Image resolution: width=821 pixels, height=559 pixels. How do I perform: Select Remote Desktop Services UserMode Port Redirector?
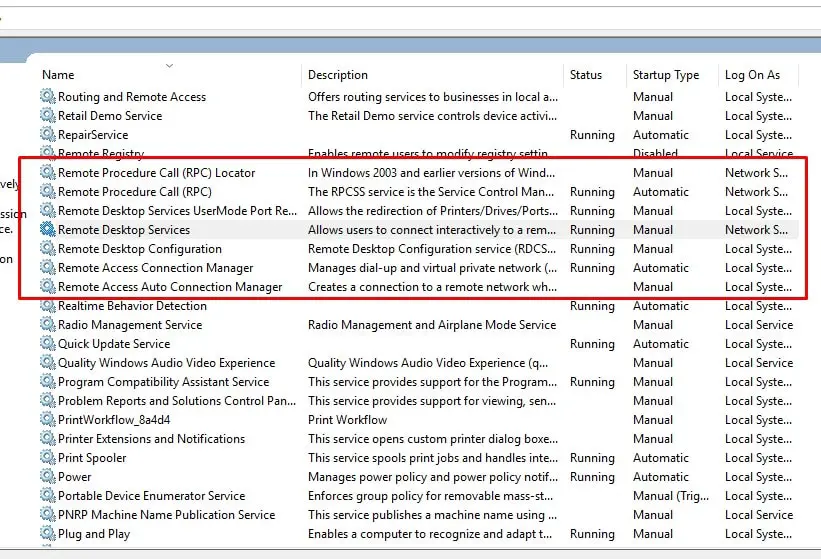pyautogui.click(x=177, y=211)
